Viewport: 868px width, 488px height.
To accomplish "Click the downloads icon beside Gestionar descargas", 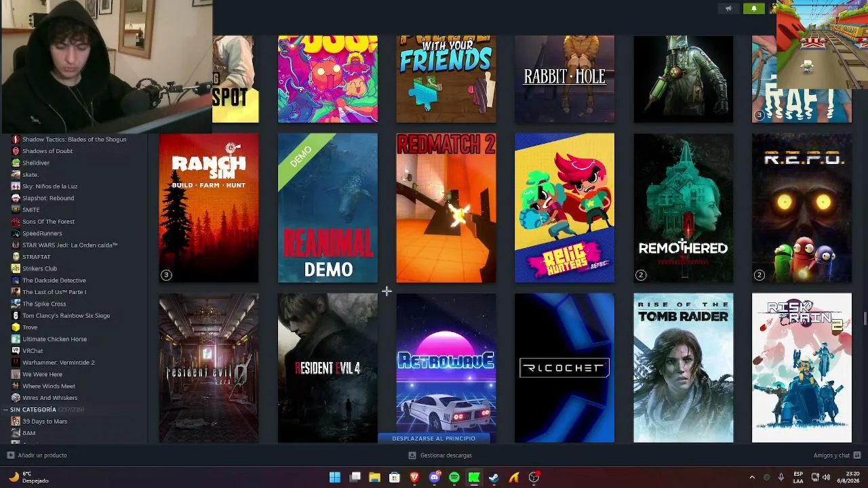I will tap(412, 455).
